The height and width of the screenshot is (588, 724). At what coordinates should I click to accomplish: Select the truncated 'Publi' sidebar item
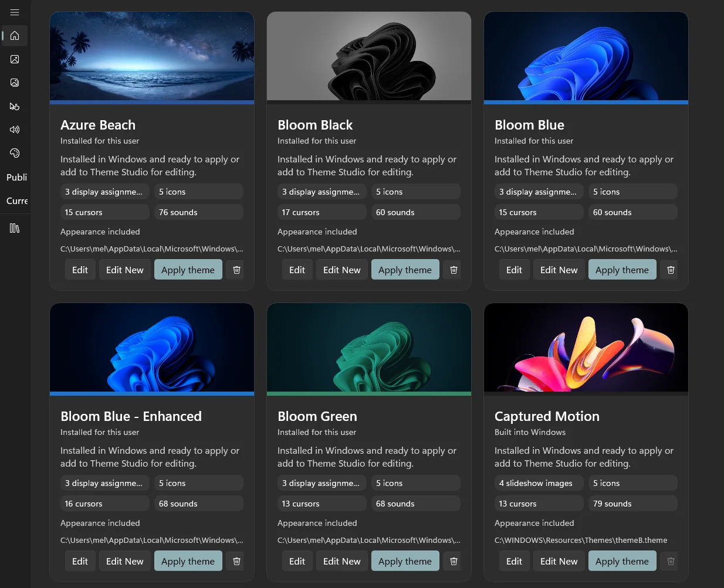(16, 177)
